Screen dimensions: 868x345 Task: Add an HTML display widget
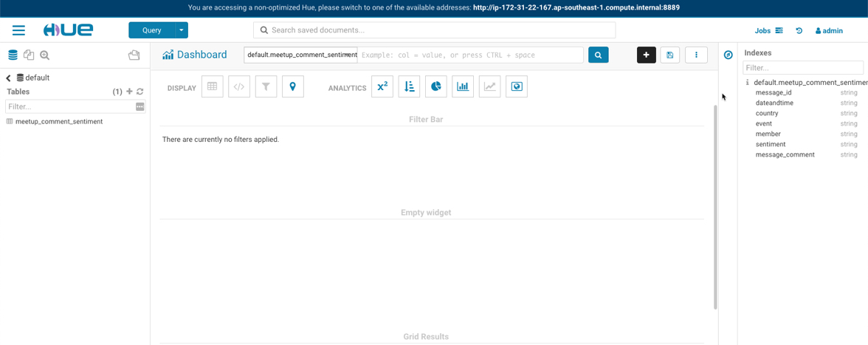click(x=239, y=86)
